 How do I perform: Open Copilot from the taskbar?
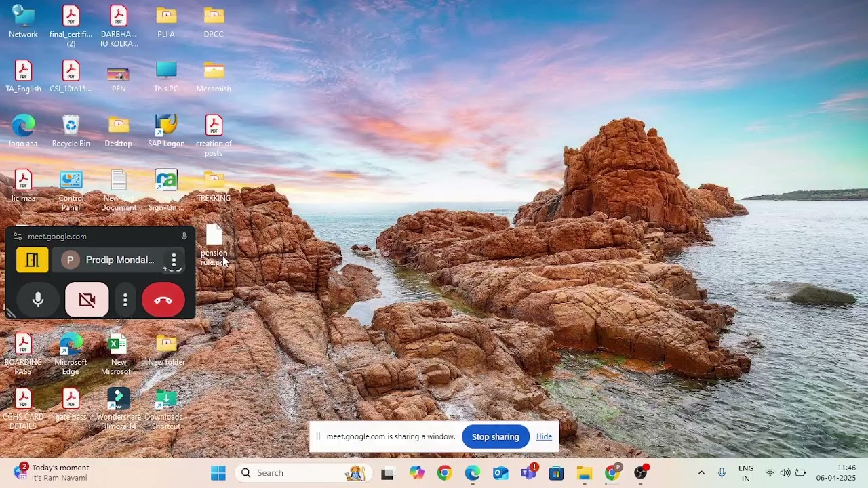tap(416, 473)
